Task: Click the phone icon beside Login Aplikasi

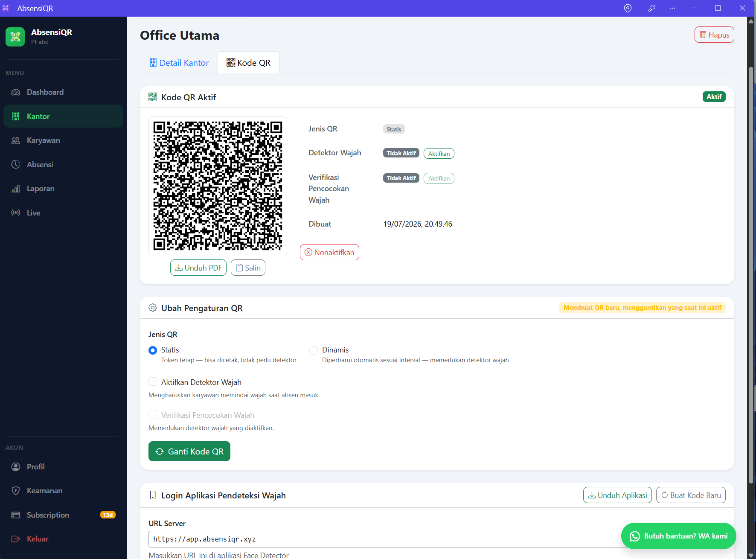Action: pyautogui.click(x=153, y=495)
